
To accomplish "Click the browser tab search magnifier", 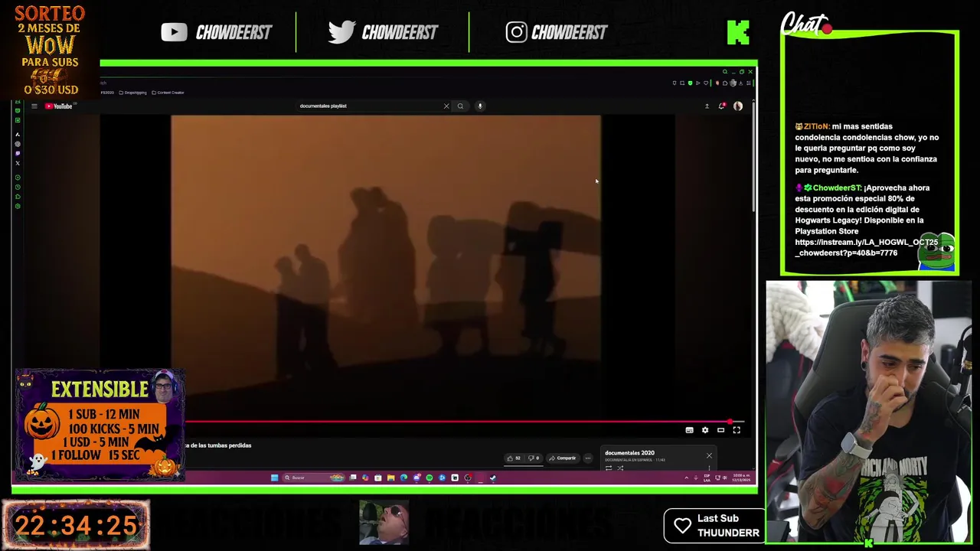I will pyautogui.click(x=725, y=72).
